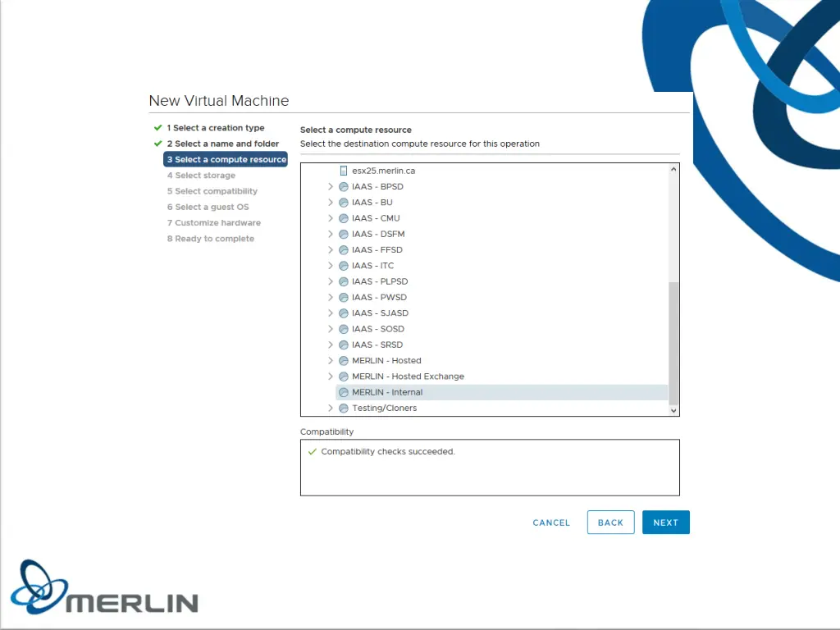Click the IAAS - SRSD resource pool icon
This screenshot has width=840, height=630.
[x=344, y=345]
